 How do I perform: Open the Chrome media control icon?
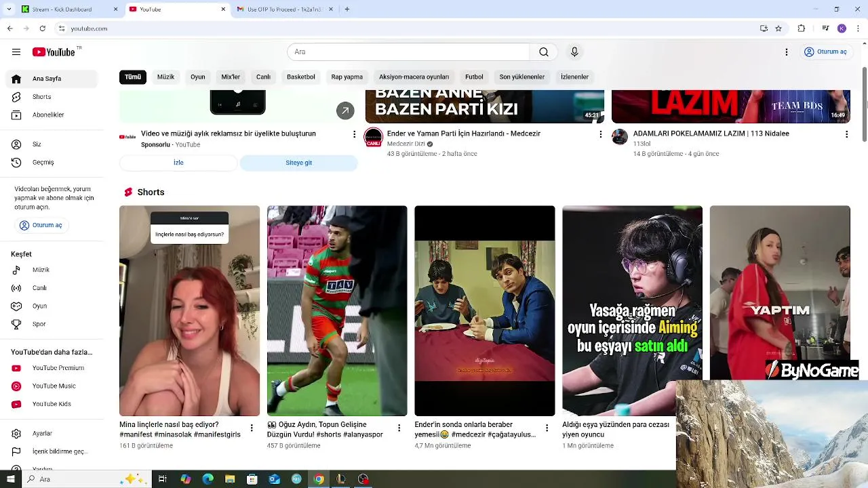click(x=825, y=28)
